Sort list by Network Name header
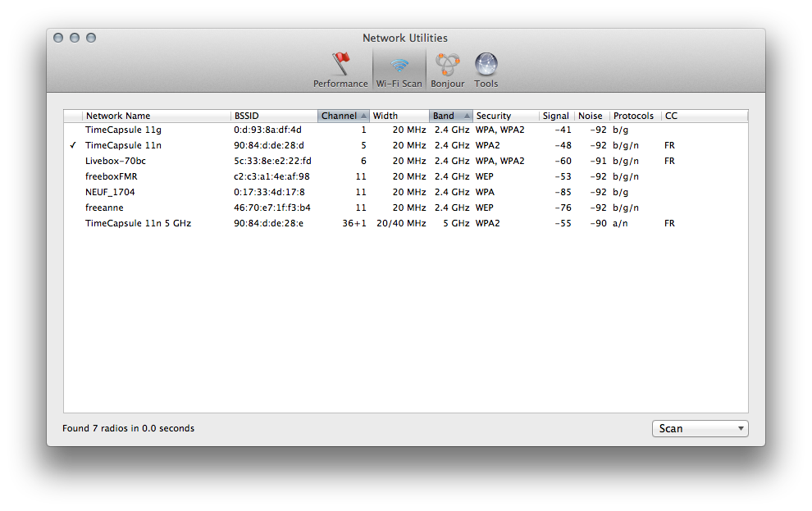 click(x=156, y=116)
